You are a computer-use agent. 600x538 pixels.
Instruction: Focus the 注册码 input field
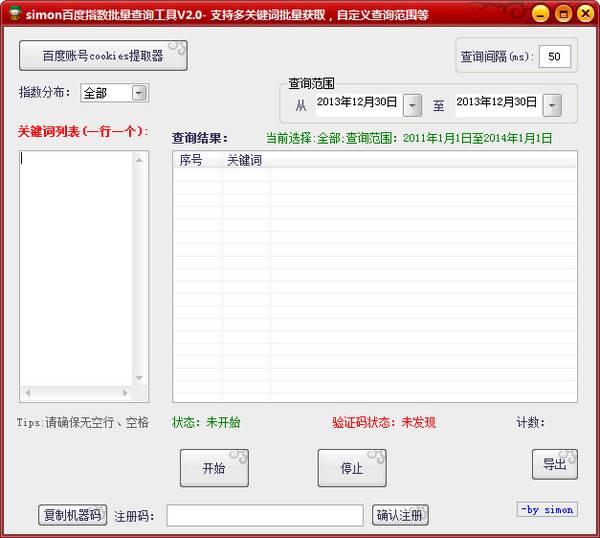click(x=264, y=515)
